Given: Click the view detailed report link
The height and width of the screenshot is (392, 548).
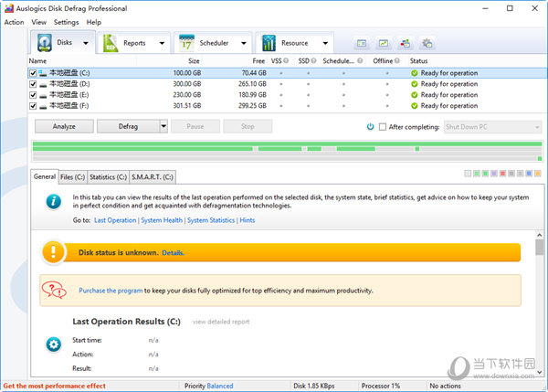Looking at the screenshot, I should tap(221, 322).
